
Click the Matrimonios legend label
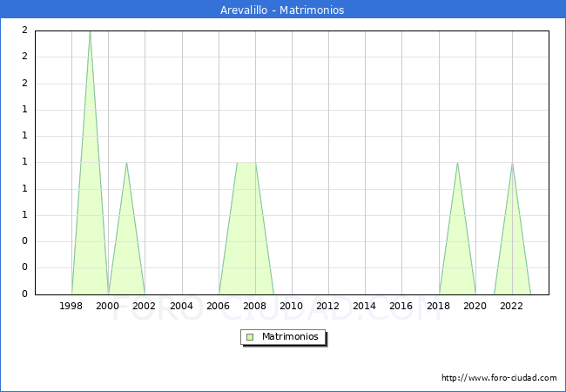(290, 336)
